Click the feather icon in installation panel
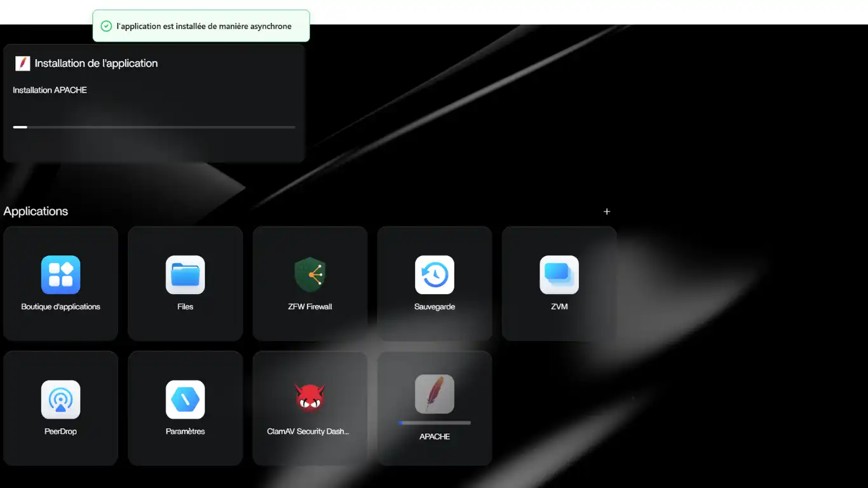868x488 pixels. coord(23,63)
